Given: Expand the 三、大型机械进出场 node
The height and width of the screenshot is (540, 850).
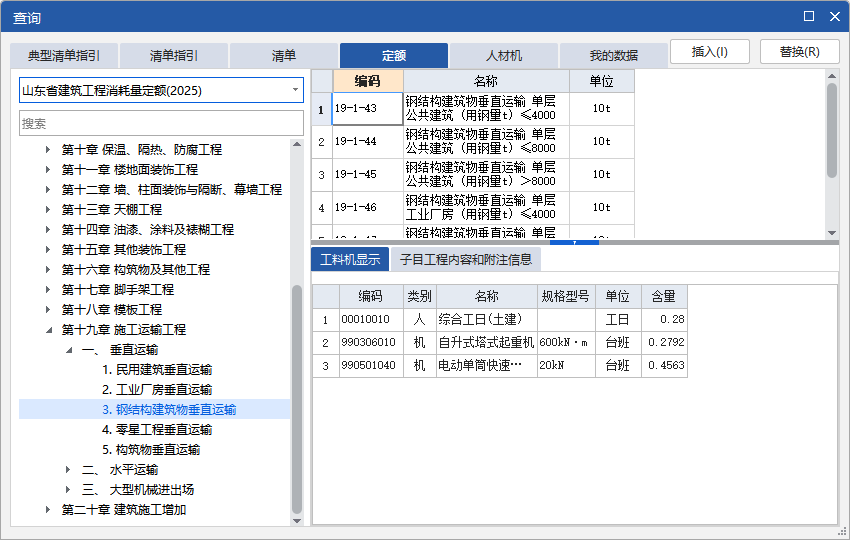Looking at the screenshot, I should coord(68,490).
